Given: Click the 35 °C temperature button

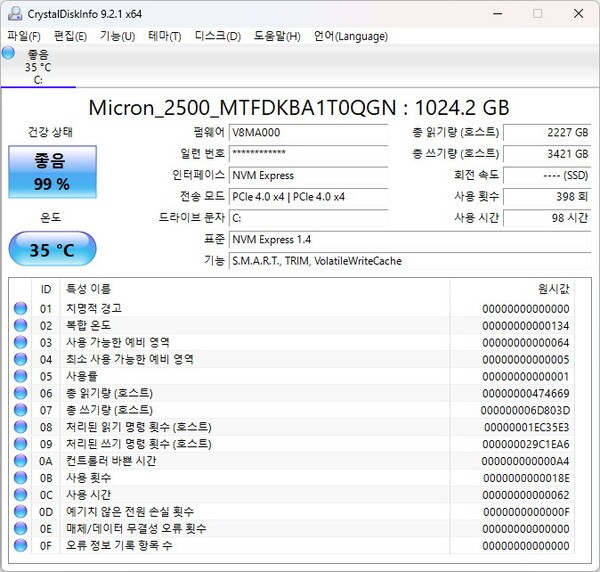Looking at the screenshot, I should pos(52,249).
